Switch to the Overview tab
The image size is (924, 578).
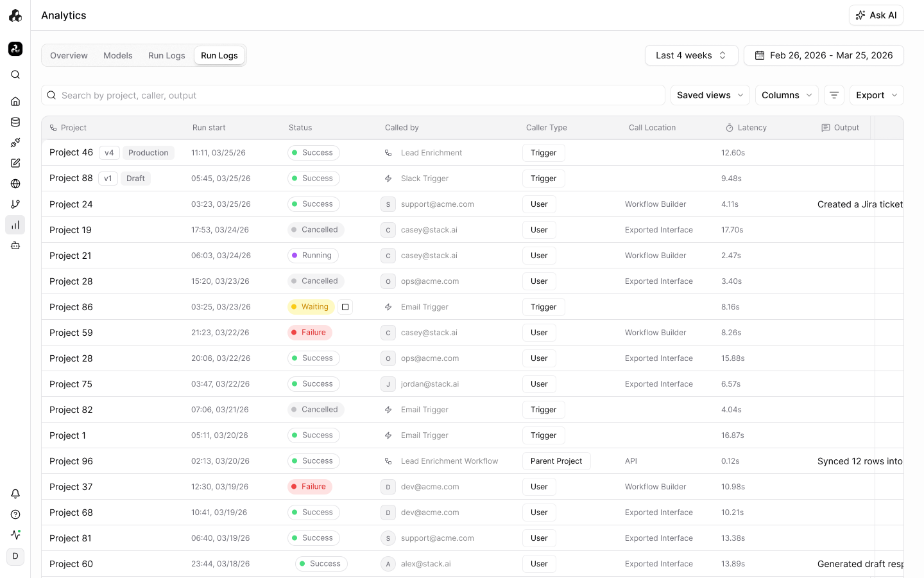(69, 55)
